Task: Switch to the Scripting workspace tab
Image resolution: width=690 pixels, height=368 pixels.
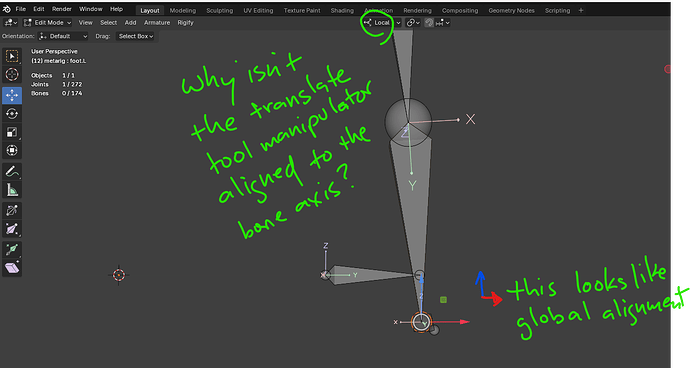Action: (x=557, y=11)
